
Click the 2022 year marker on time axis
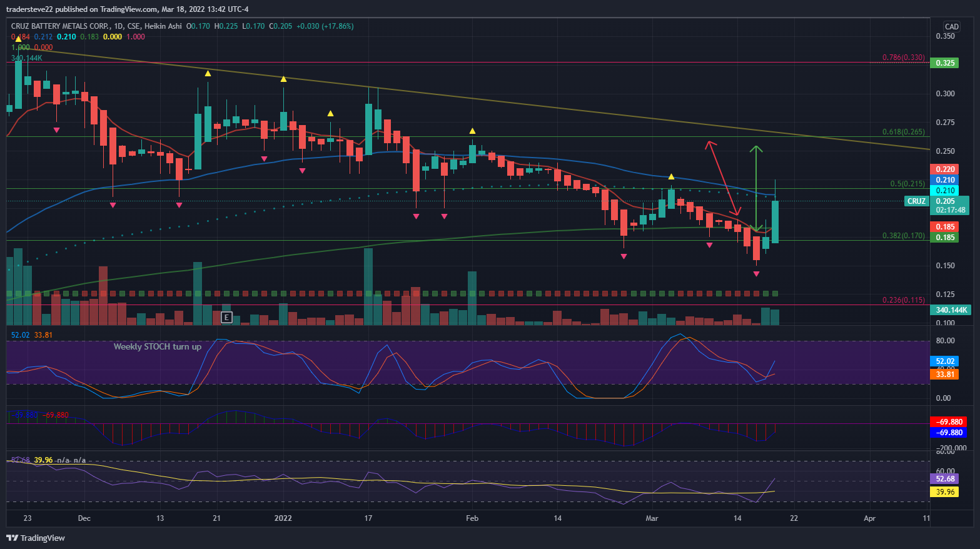click(283, 518)
